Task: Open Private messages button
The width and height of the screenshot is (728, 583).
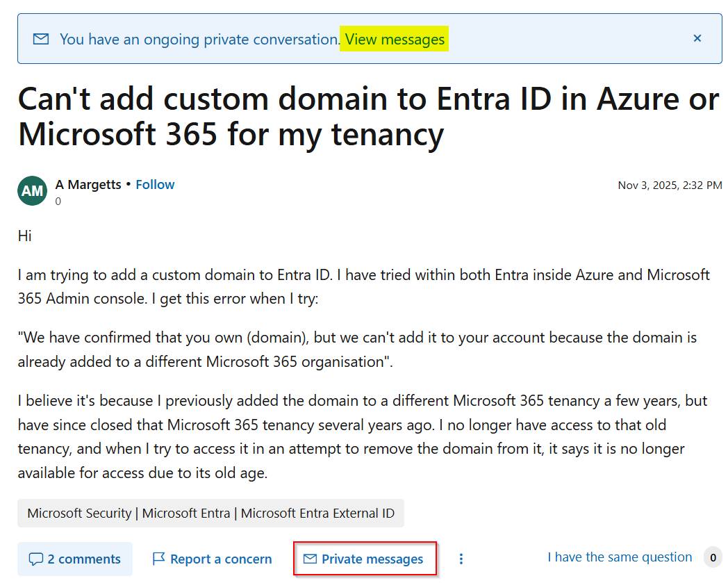Action: coord(365,559)
